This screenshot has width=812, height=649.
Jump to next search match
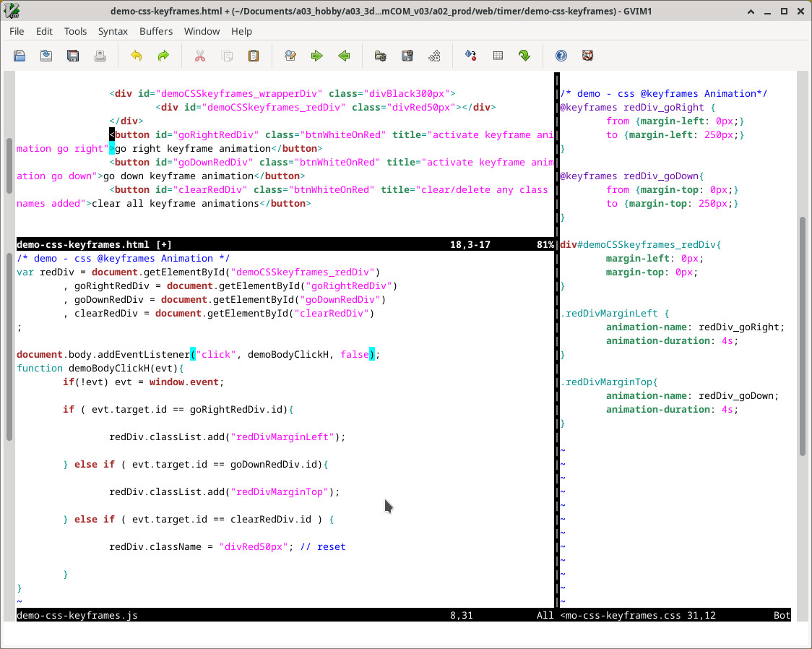coord(316,56)
